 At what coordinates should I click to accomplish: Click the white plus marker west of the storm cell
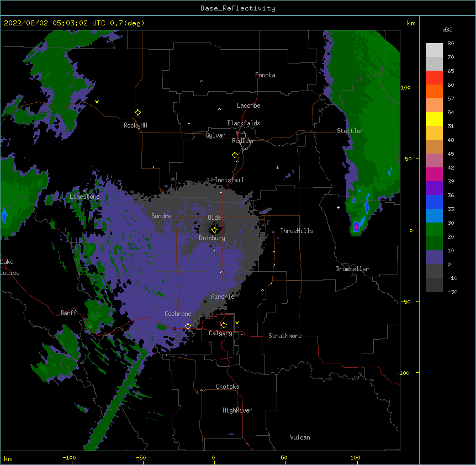point(338,207)
